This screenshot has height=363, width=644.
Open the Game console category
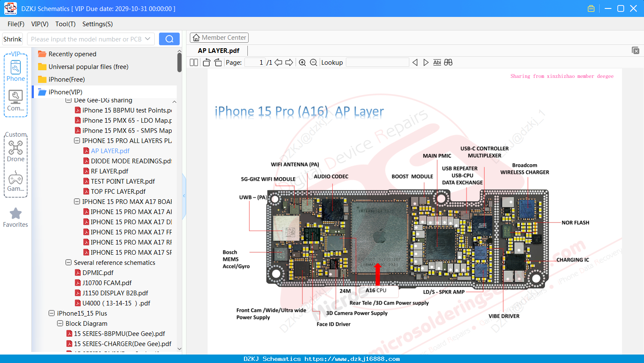pyautogui.click(x=16, y=181)
